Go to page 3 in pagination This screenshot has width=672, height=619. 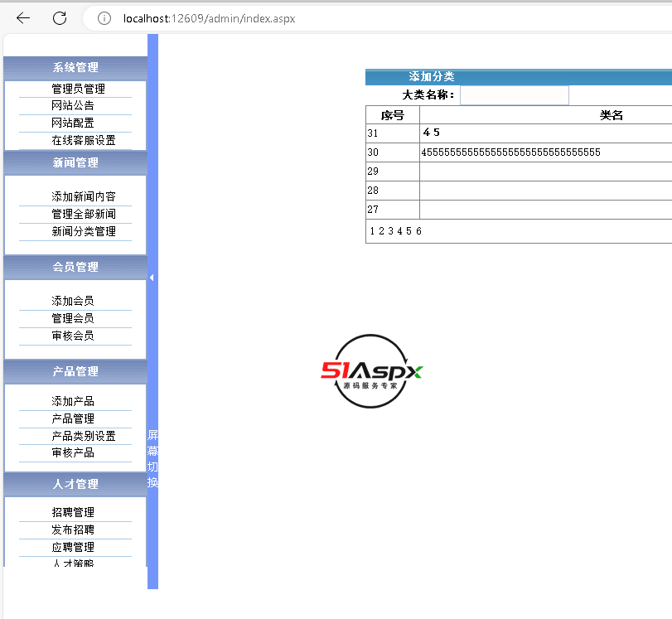390,231
